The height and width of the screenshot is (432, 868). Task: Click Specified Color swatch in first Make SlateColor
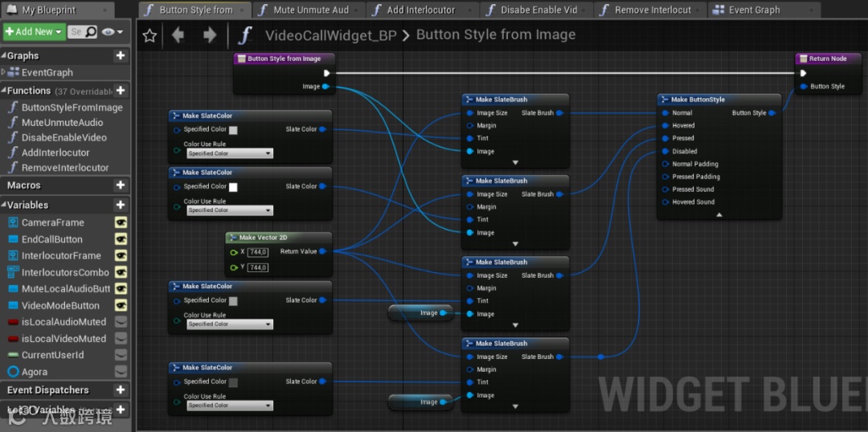[x=233, y=130]
